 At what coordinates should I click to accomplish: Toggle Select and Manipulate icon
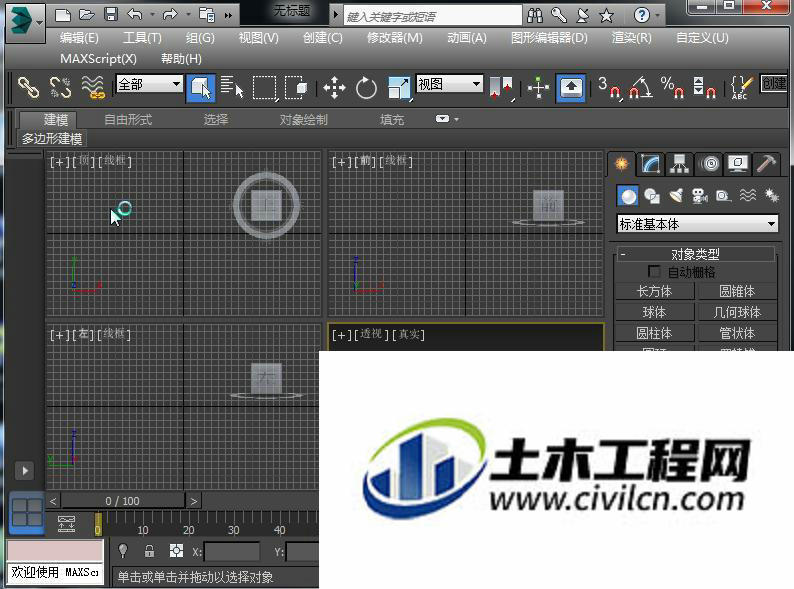pos(538,88)
